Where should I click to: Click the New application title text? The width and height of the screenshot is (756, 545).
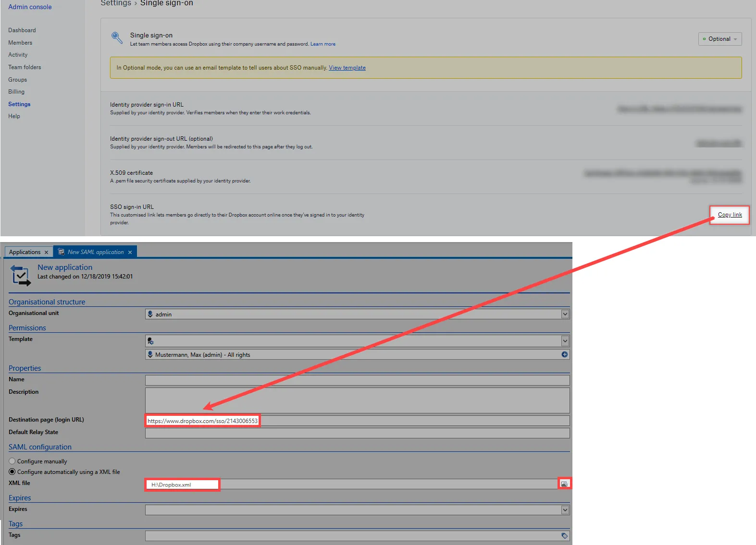point(65,267)
